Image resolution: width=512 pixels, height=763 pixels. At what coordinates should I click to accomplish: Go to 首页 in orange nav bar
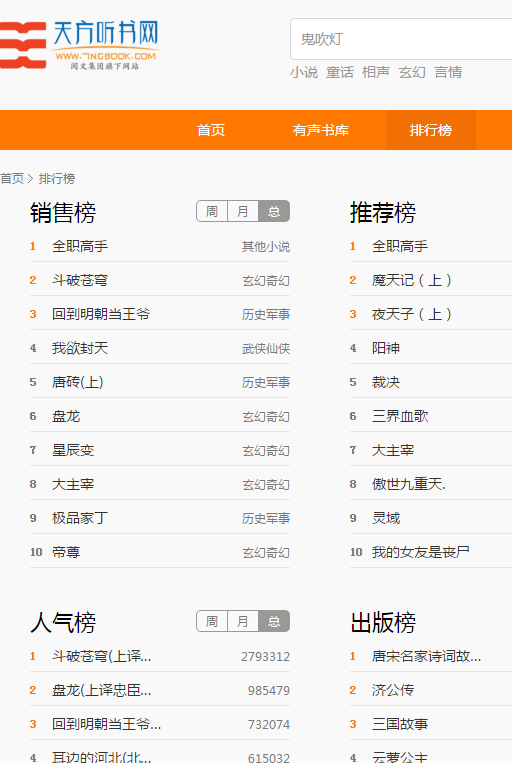[x=211, y=130]
